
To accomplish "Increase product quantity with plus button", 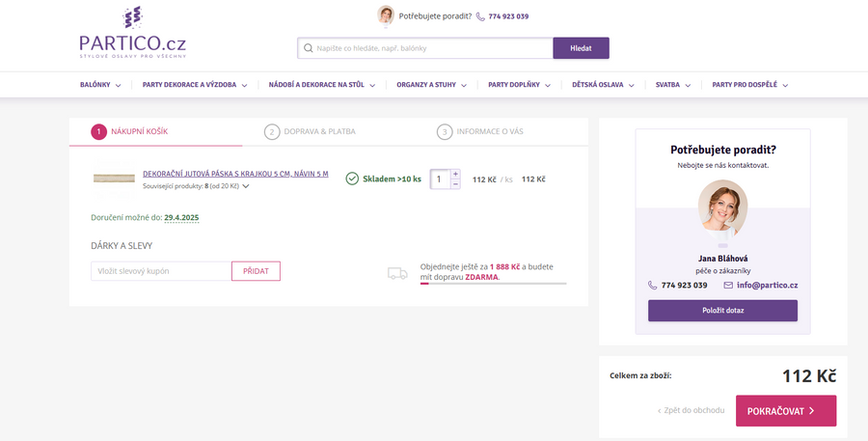I will coord(455,174).
